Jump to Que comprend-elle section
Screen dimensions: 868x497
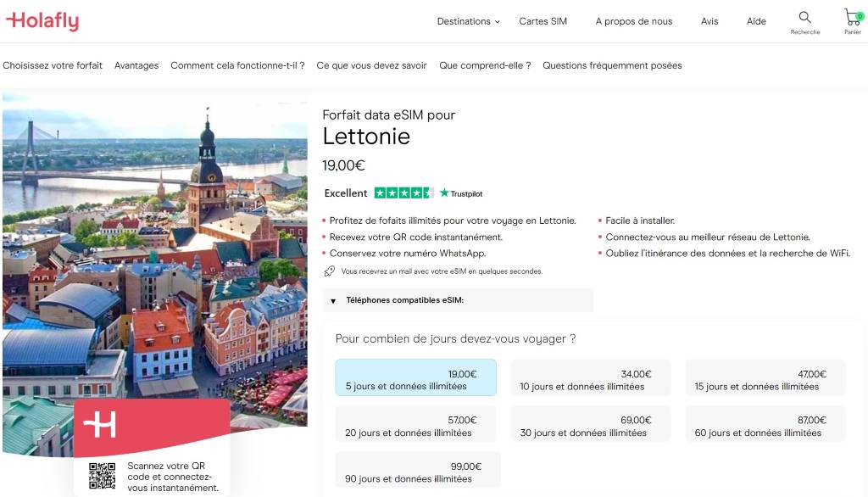(x=485, y=65)
